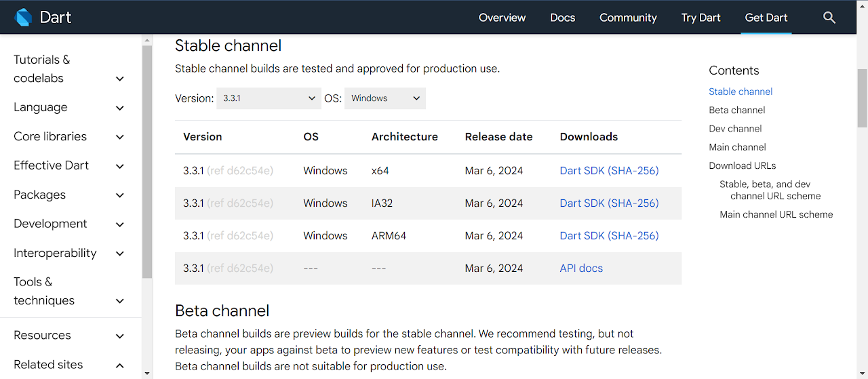The height and width of the screenshot is (379, 868).
Task: Expand the Development sidebar section
Action: coord(70,224)
